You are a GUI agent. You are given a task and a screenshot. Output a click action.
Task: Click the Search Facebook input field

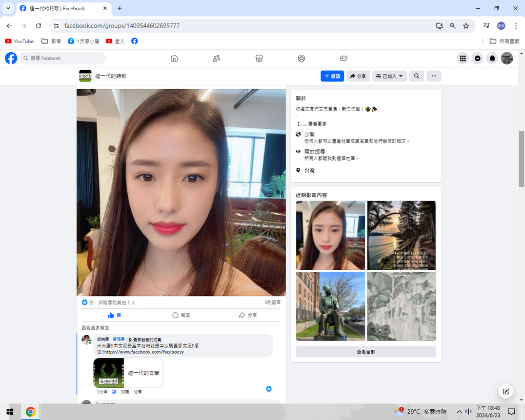click(x=64, y=58)
